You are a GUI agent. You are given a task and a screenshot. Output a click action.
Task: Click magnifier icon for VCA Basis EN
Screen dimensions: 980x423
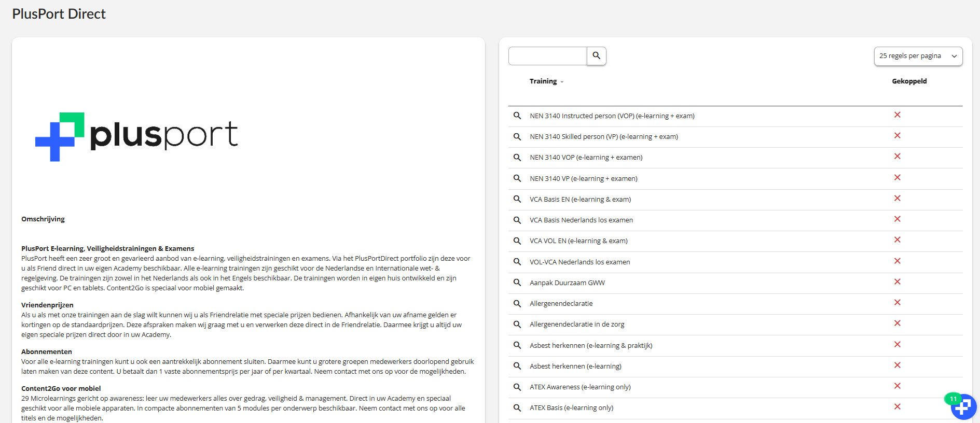point(517,199)
